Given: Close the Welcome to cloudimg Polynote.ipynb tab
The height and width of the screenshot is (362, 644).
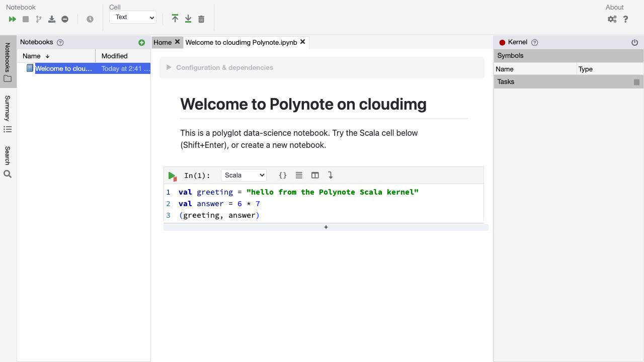Looking at the screenshot, I should pos(302,42).
